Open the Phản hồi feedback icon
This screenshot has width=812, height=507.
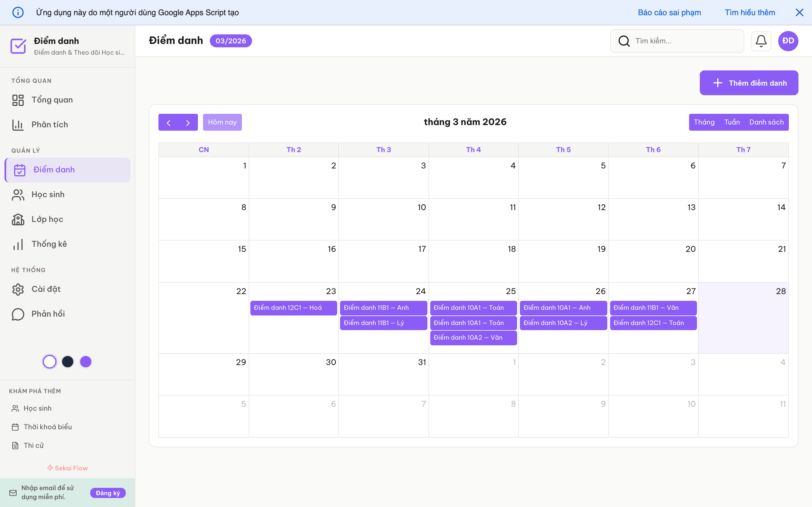click(18, 314)
